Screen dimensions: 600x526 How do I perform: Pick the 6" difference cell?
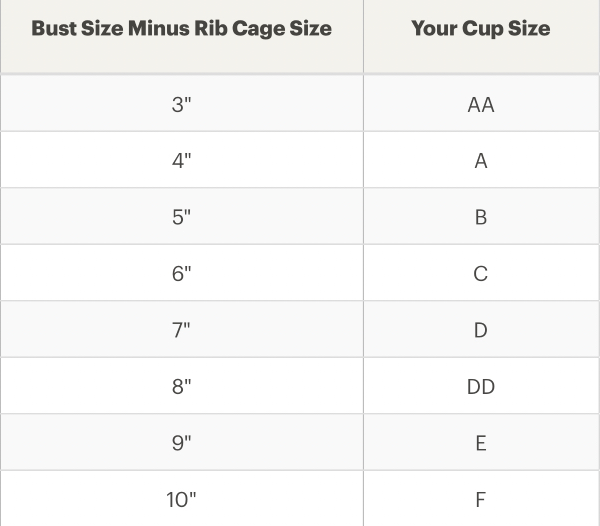181,273
